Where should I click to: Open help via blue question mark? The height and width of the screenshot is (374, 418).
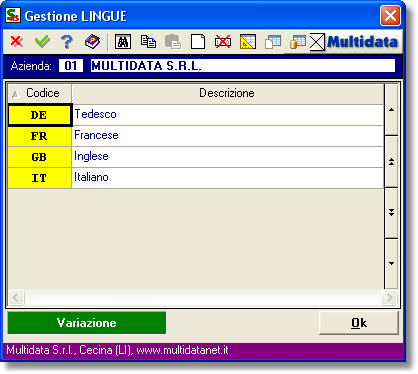(x=67, y=42)
